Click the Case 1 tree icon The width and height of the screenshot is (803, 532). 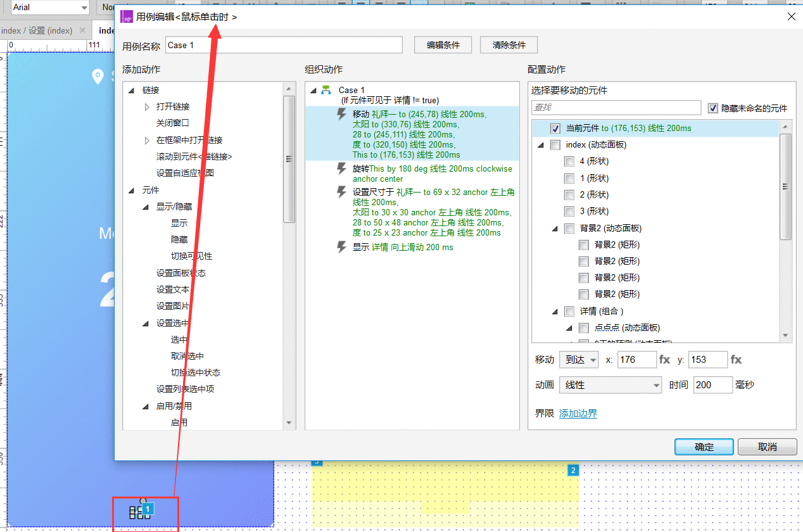(326, 90)
